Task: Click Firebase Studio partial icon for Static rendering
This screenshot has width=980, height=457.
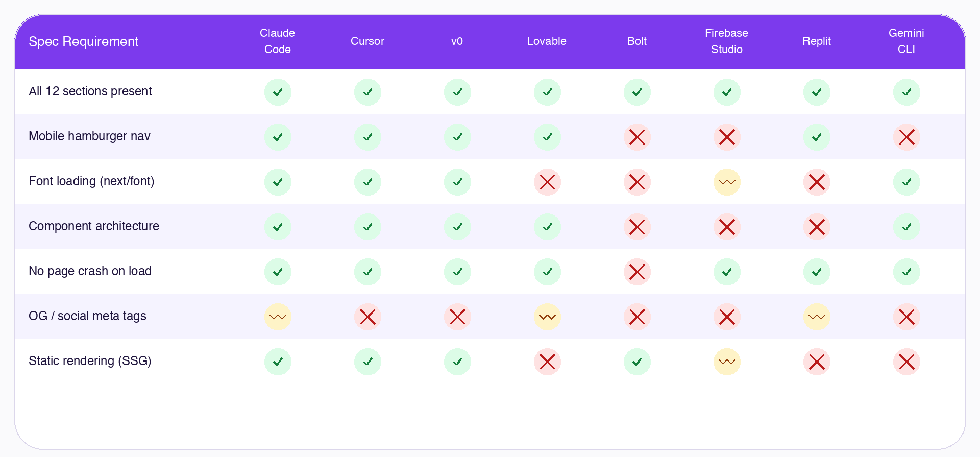Action: point(727,362)
